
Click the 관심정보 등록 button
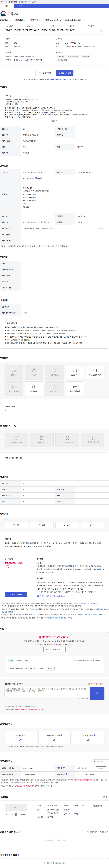point(45,73)
